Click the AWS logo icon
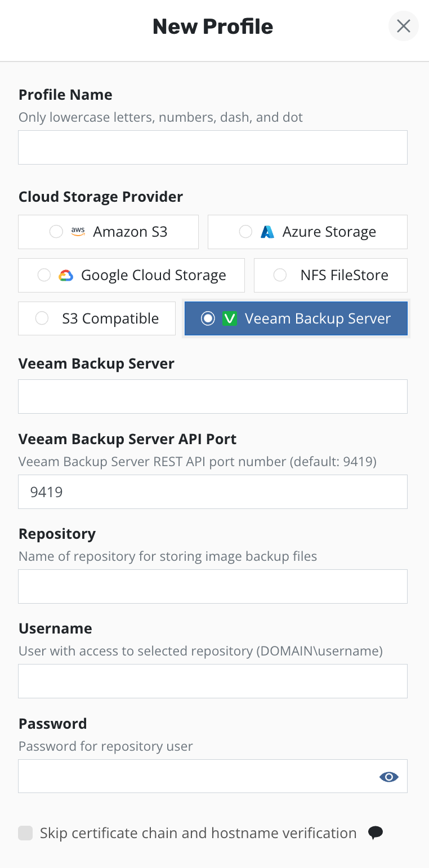The width and height of the screenshot is (429, 868). pos(78,232)
